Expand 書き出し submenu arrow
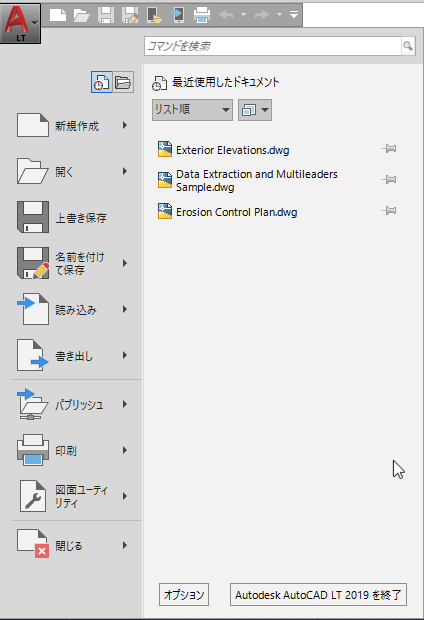 click(125, 355)
